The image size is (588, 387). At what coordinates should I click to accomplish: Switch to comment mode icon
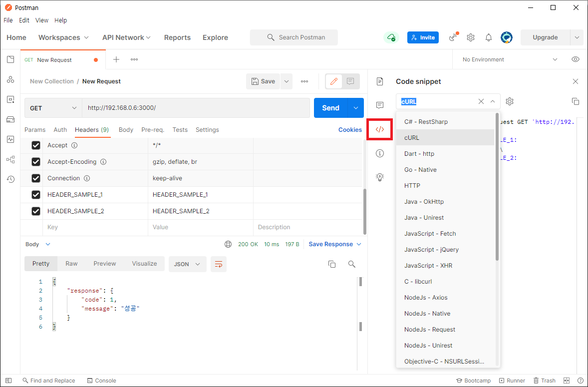350,81
